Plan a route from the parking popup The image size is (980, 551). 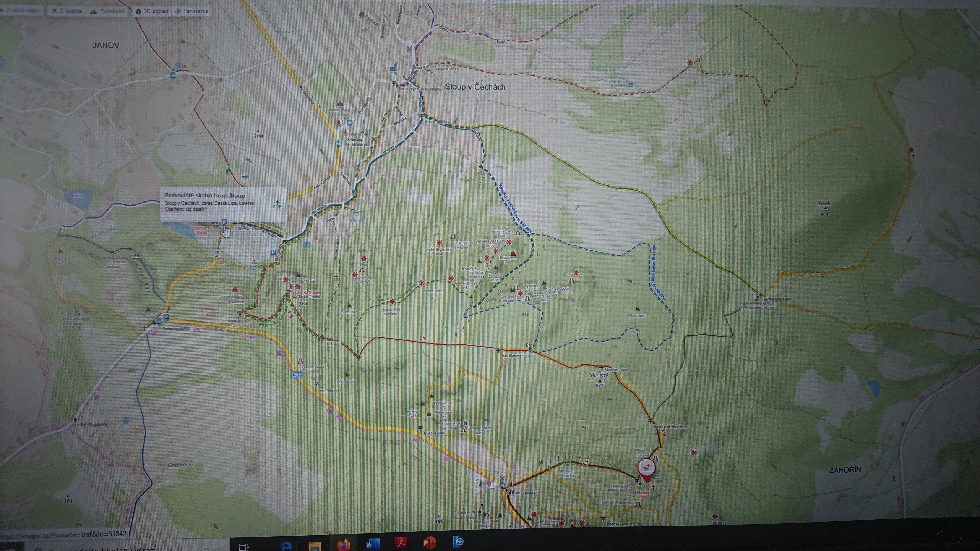point(277,205)
